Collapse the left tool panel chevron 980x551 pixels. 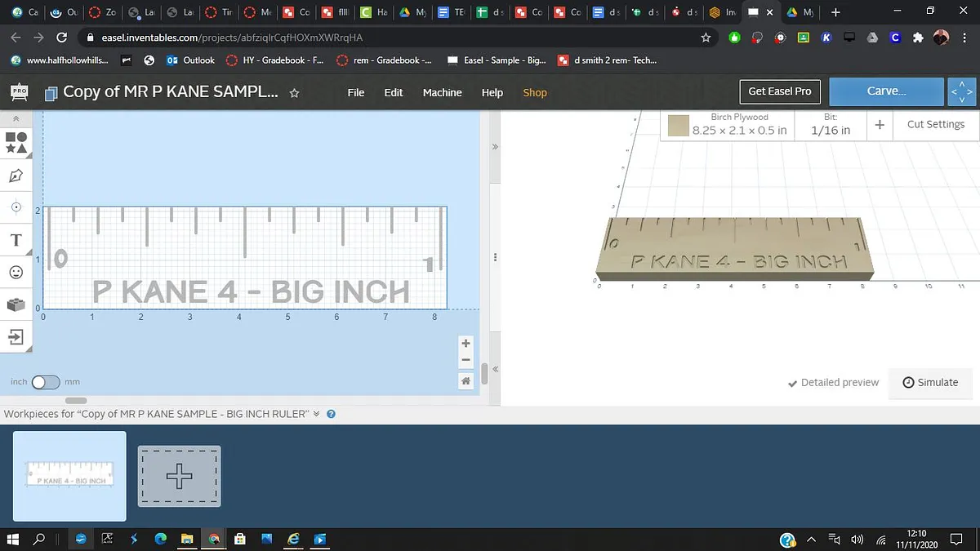[x=16, y=119]
